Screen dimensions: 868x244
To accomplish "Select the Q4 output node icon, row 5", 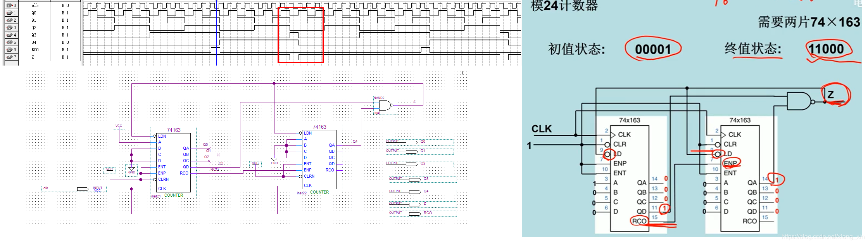I will point(9,42).
